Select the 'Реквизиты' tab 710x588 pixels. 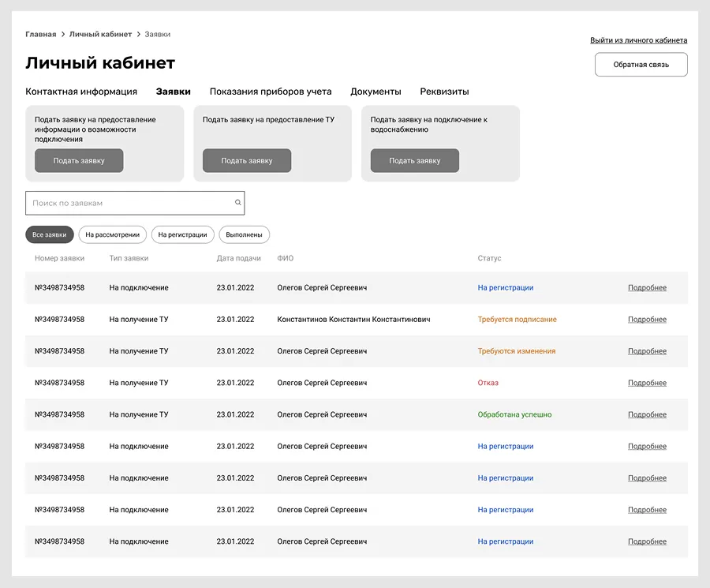[444, 92]
